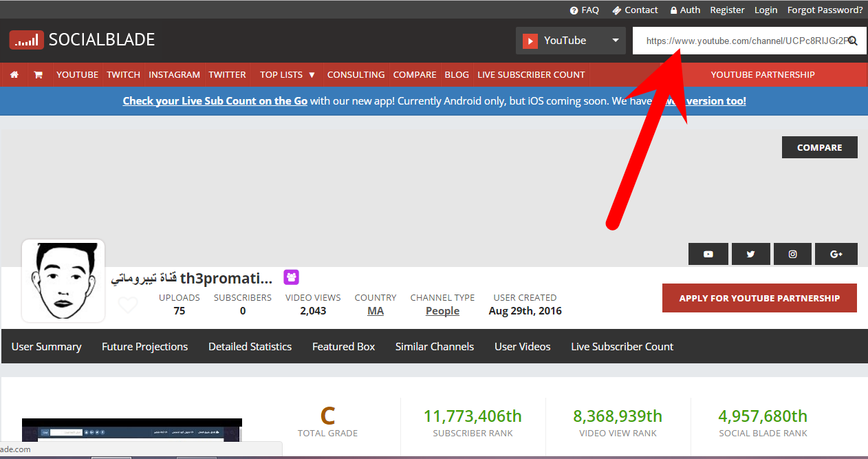
Task: Switch to Live Subscriber Count tab
Action: click(x=622, y=347)
